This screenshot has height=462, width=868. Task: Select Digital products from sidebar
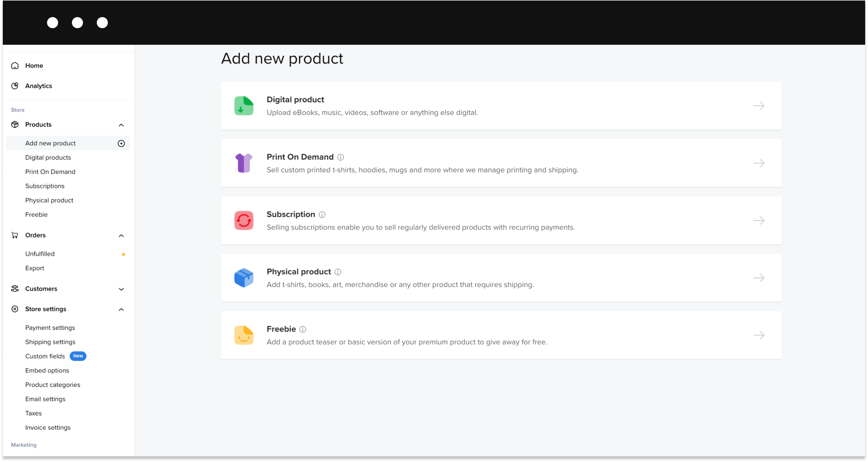tap(48, 158)
